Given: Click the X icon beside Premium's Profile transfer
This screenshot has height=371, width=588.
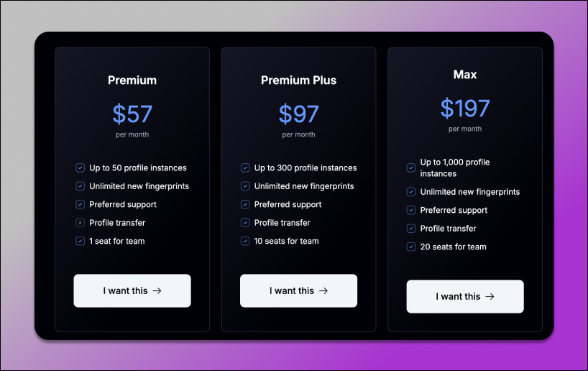Looking at the screenshot, I should pos(80,223).
